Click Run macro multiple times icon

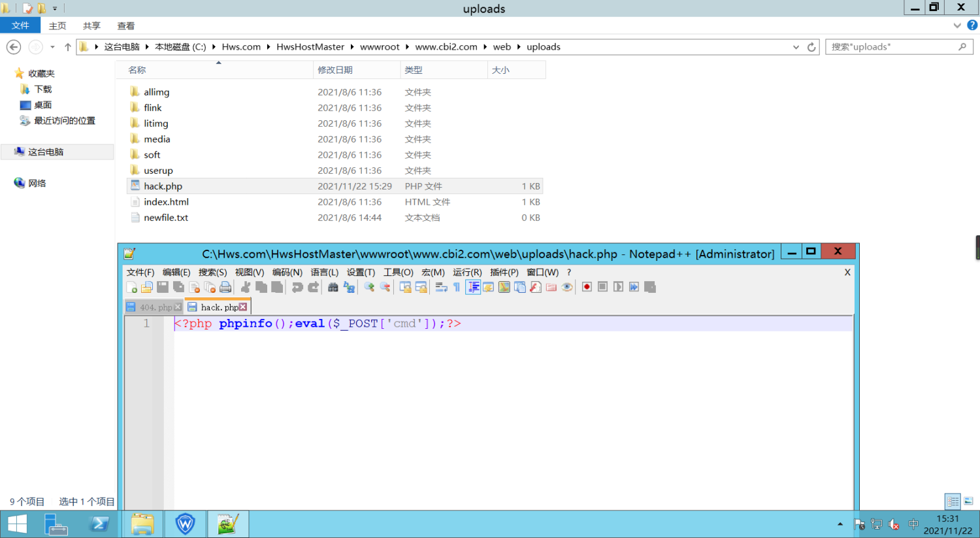point(634,287)
